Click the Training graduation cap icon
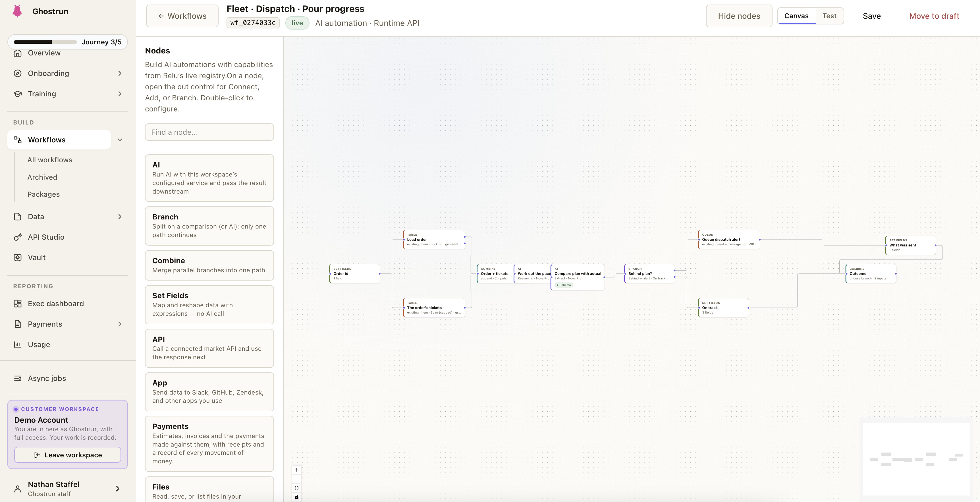The height and width of the screenshot is (502, 980). click(x=18, y=94)
